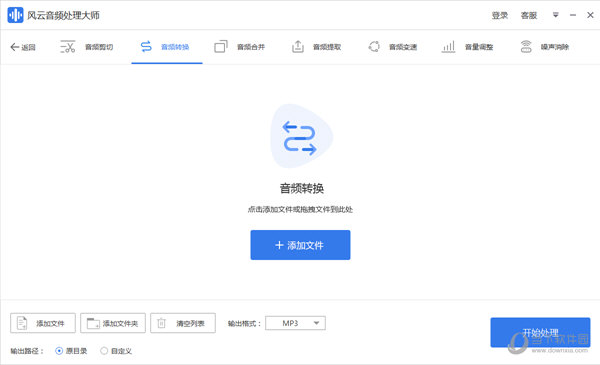Switch to the 音频变速 tab
This screenshot has height=365, width=600.
coord(392,47)
